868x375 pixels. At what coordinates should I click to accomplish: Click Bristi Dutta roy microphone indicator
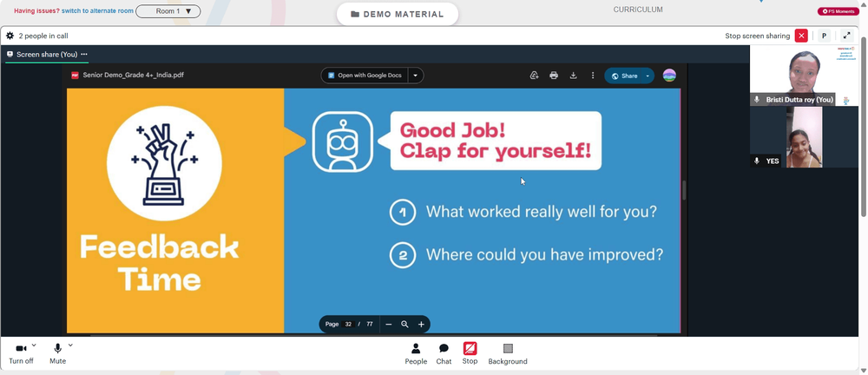tap(757, 100)
